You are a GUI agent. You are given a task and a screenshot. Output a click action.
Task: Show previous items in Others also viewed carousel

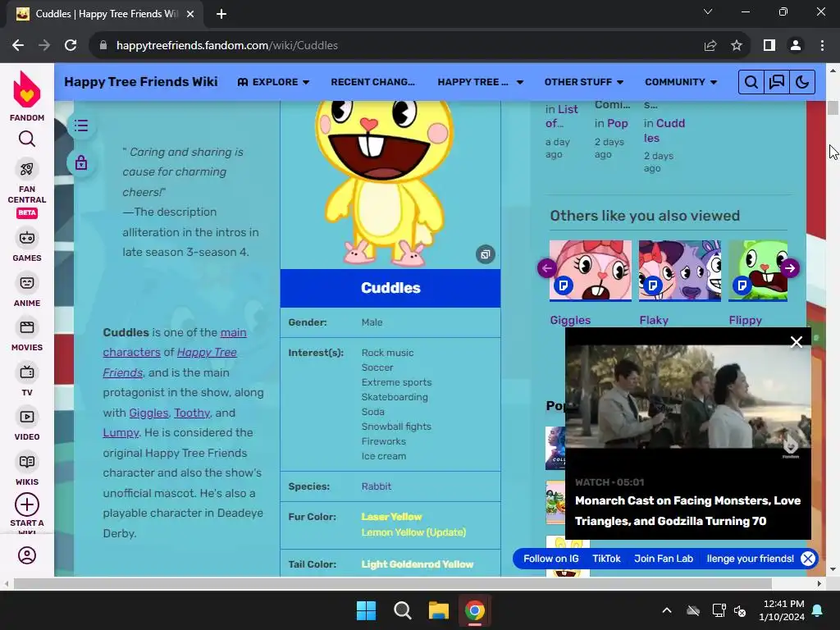tap(547, 268)
